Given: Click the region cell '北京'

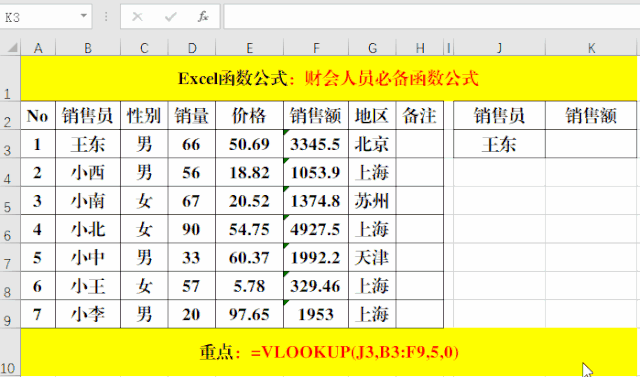Looking at the screenshot, I should 372,144.
